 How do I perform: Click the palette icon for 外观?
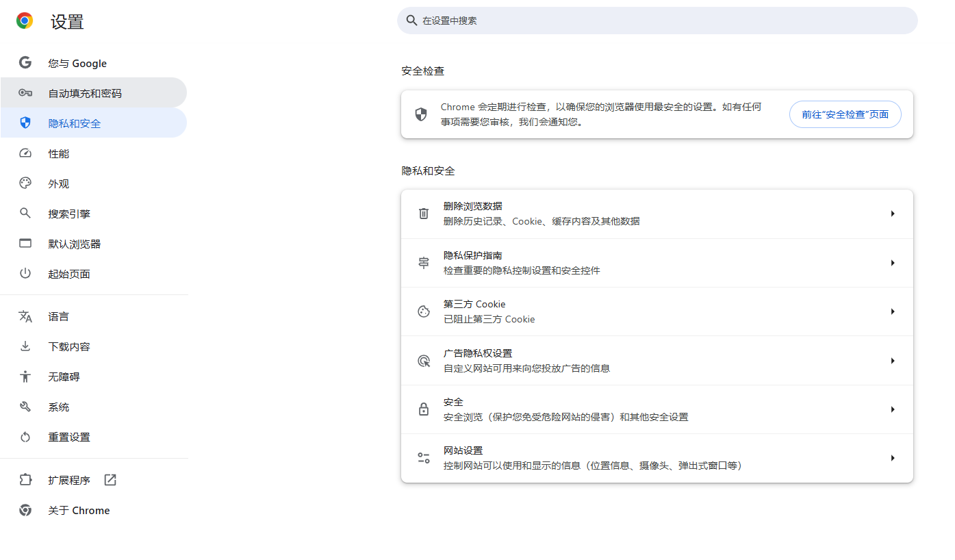25,183
